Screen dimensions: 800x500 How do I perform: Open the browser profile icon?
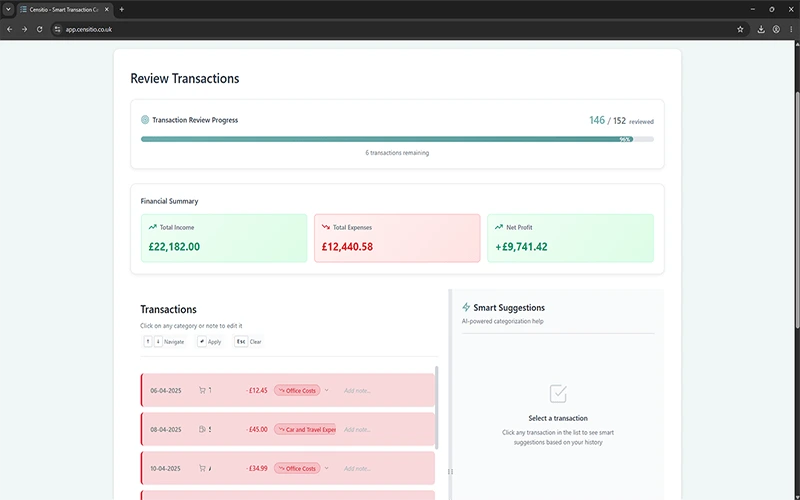776,30
